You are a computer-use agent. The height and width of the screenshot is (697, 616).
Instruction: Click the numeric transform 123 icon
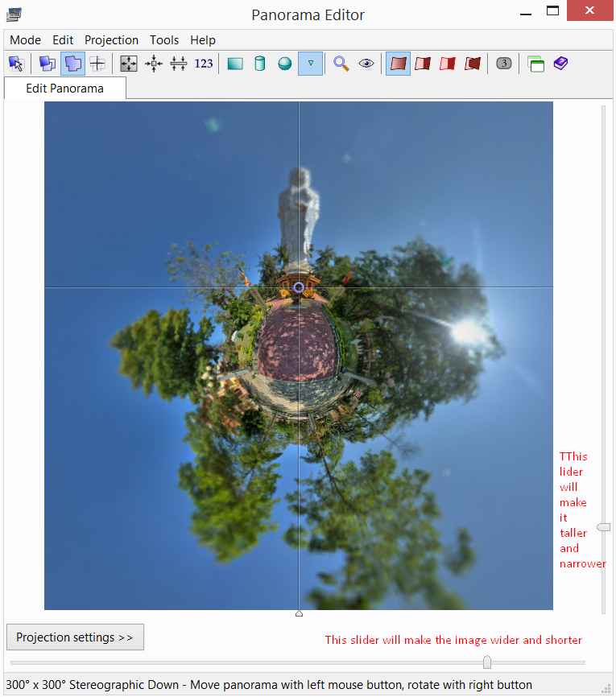click(204, 64)
